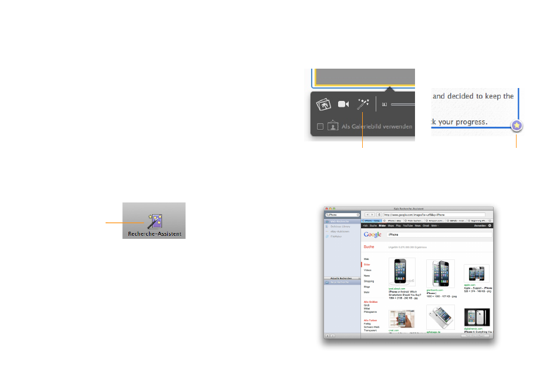Open the 'Mehr' dropdown in black Google bar

coord(435,226)
